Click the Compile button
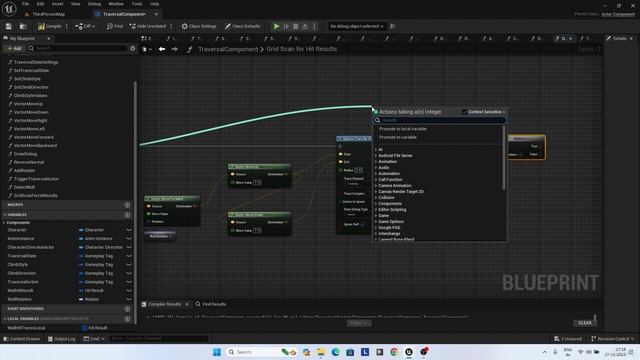Screen dimensions: 640x360 (x=49, y=26)
